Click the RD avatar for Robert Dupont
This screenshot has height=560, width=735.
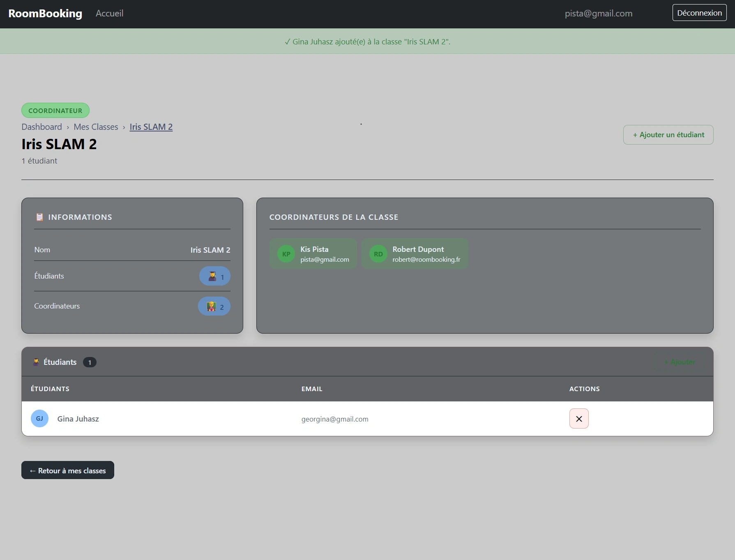378,254
